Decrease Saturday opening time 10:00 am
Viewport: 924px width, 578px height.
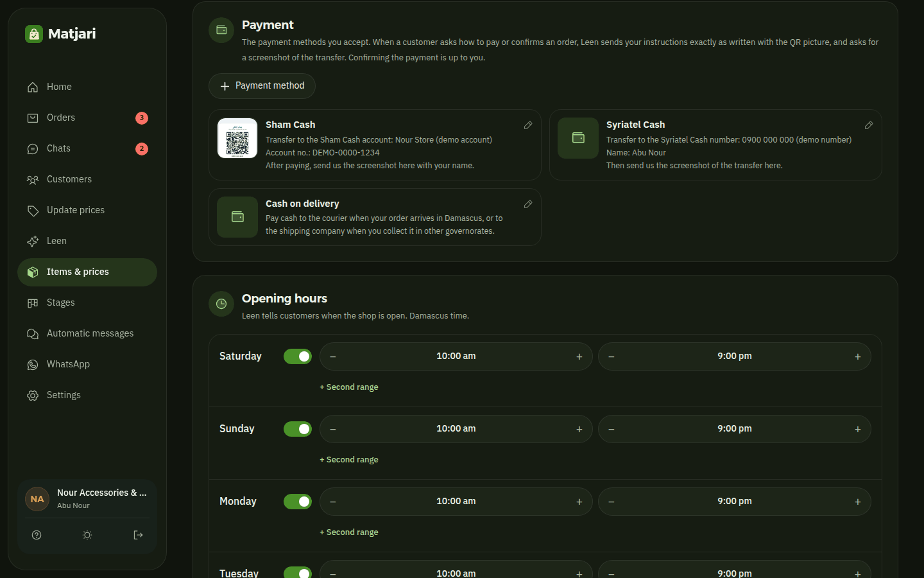pyautogui.click(x=333, y=356)
